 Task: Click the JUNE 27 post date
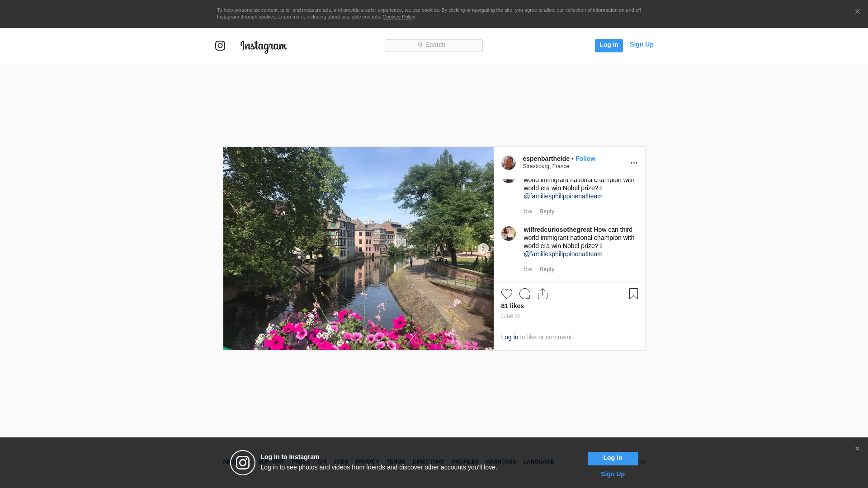coord(510,317)
